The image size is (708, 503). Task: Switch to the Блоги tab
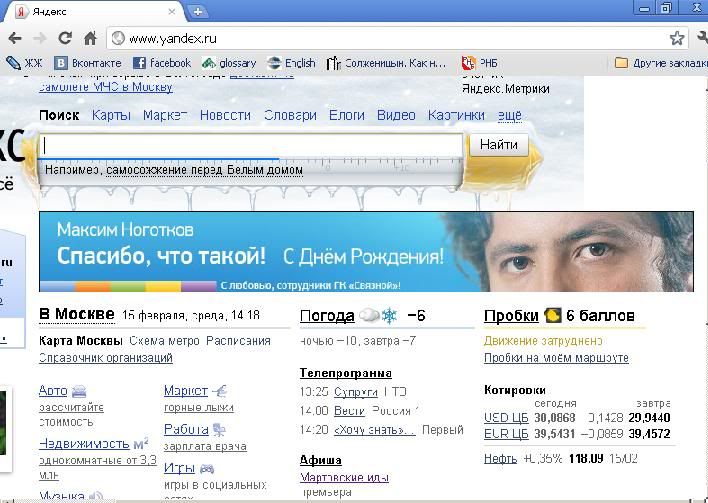tap(347, 116)
